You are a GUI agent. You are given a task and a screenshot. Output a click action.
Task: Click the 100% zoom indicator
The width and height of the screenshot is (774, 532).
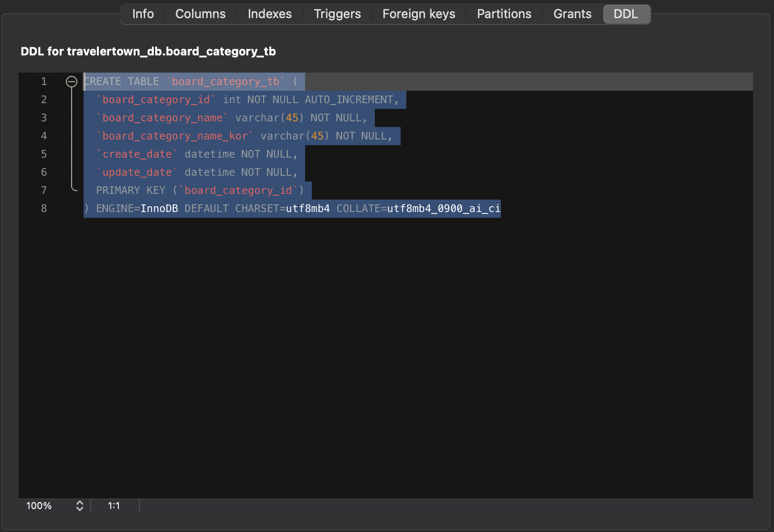[39, 506]
